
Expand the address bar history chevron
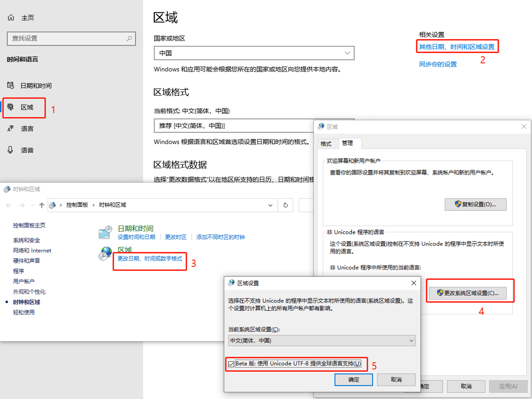tap(270, 205)
